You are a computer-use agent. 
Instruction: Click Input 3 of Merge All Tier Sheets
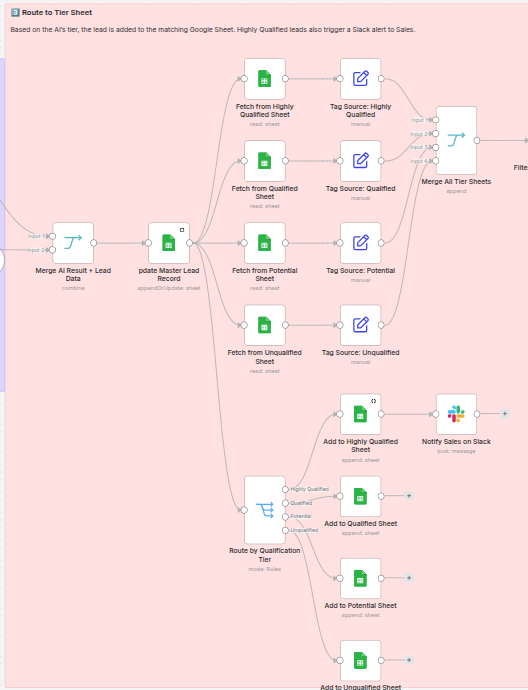click(436, 147)
